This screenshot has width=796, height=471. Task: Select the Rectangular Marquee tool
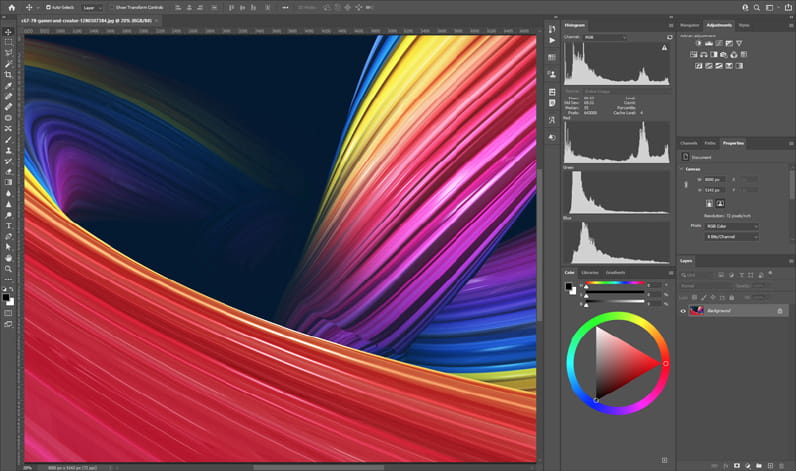point(8,43)
